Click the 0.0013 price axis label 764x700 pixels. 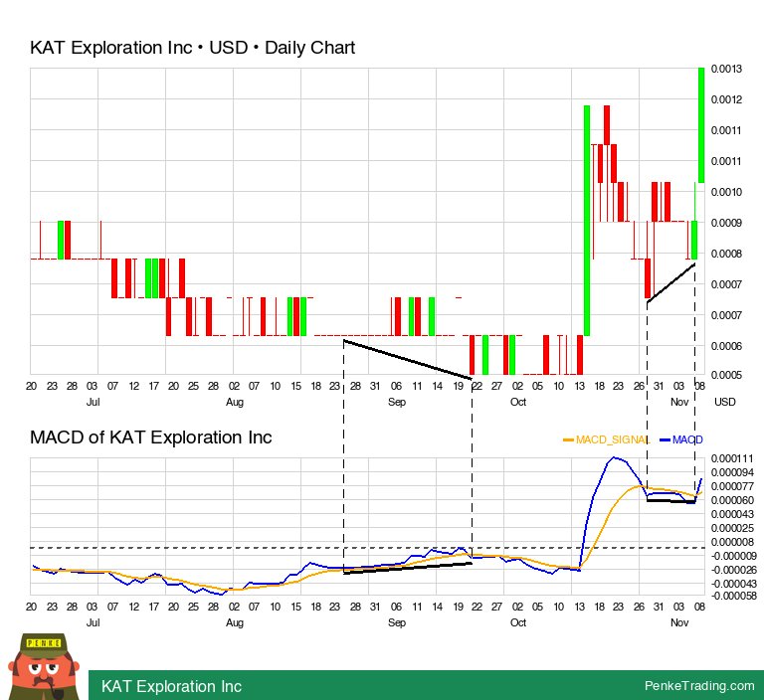(726, 69)
